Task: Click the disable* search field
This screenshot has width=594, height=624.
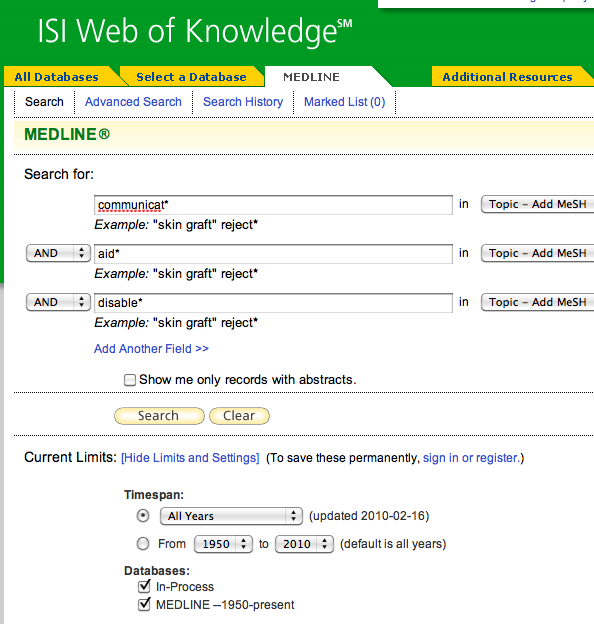Action: [273, 303]
